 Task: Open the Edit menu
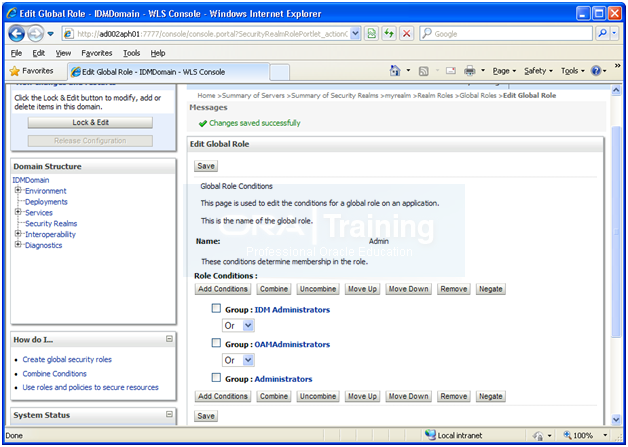pyautogui.click(x=38, y=53)
